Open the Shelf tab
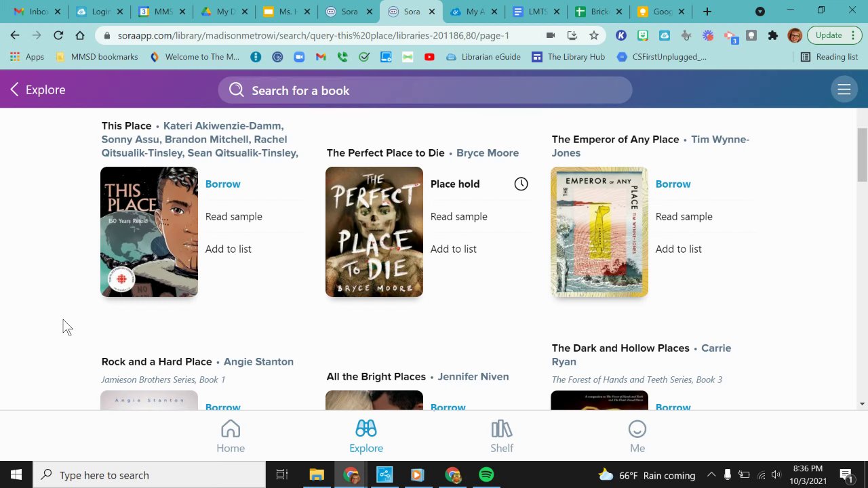Screen dimensions: 868x488 502,436
